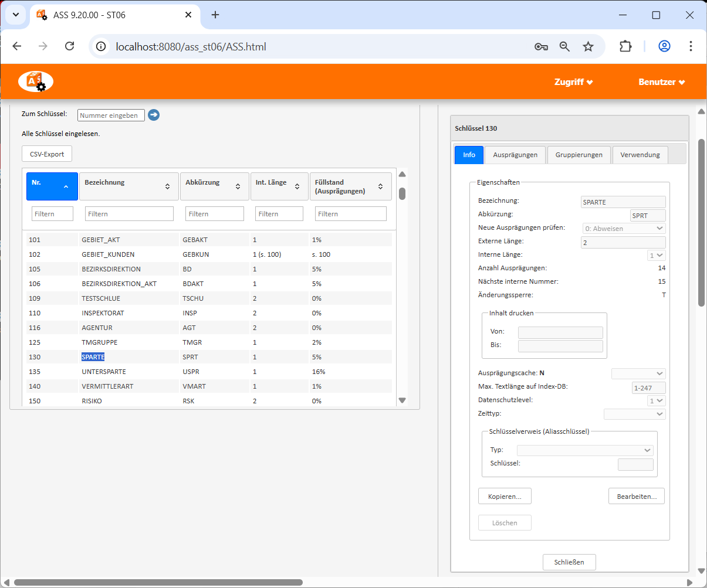This screenshot has width=707, height=588.
Task: Select the UNTERSPARTE row
Action: [x=209, y=372]
